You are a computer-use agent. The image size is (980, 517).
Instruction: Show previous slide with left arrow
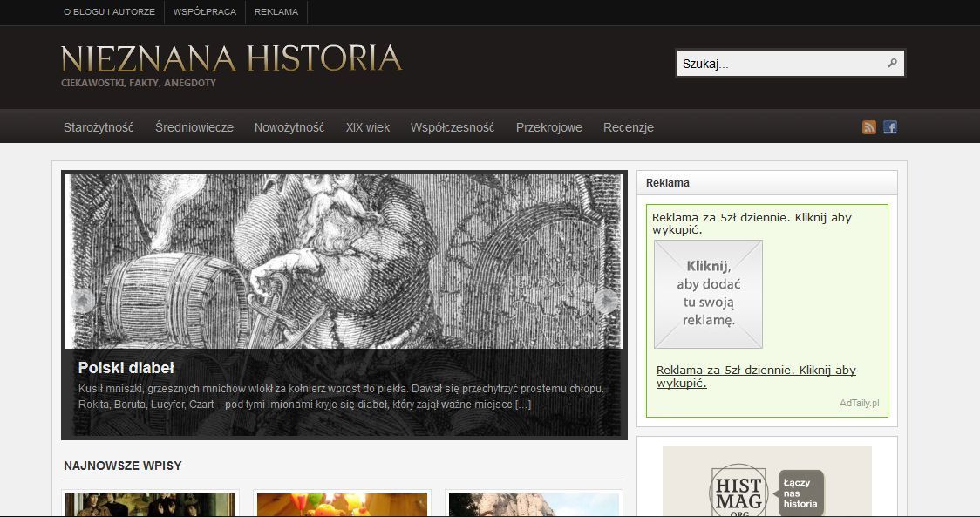click(83, 301)
